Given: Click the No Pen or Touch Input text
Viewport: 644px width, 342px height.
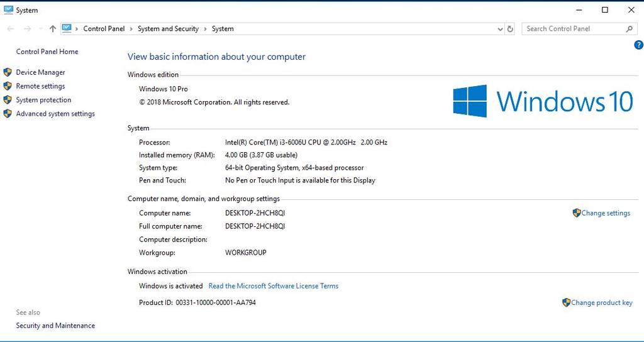Looking at the screenshot, I should click(x=300, y=180).
